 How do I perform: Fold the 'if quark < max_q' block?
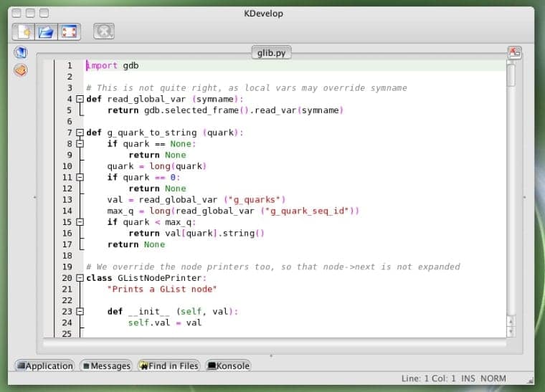[80, 222]
